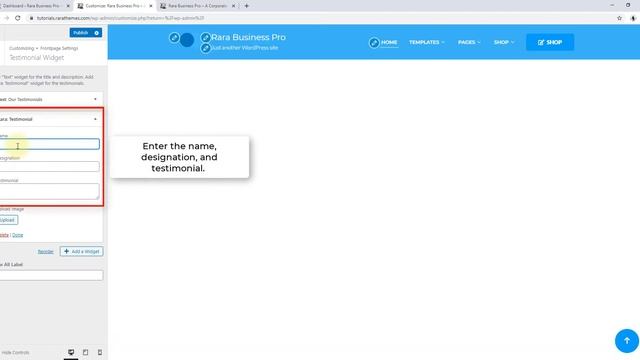This screenshot has height=360, width=640.
Task: Open the HOME menu item
Action: coord(389,42)
